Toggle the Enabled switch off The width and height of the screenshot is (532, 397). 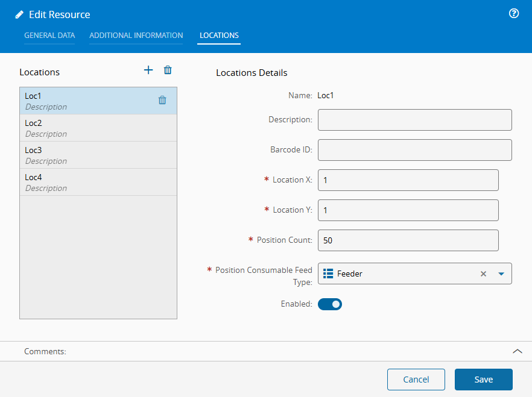click(x=330, y=304)
